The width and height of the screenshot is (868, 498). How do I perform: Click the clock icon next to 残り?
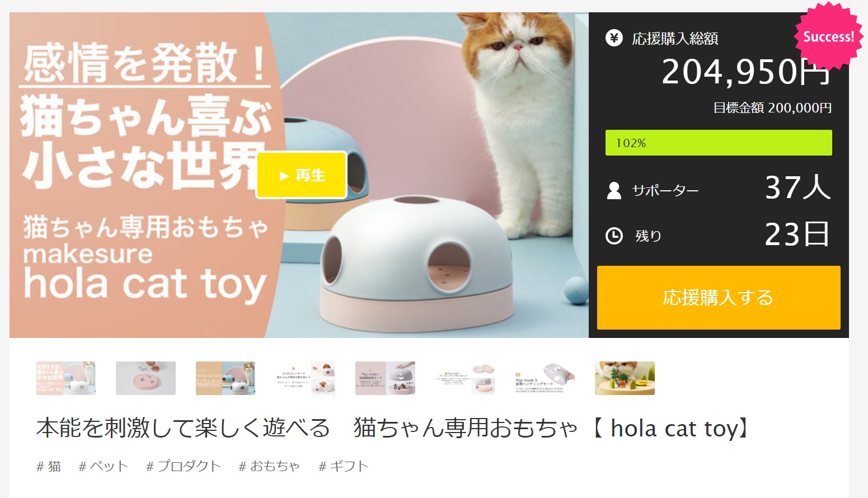[614, 236]
